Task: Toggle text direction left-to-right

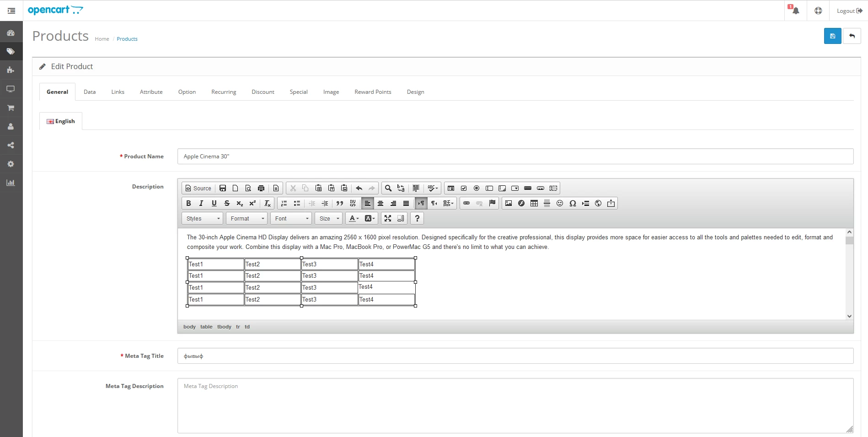Action: click(x=421, y=203)
